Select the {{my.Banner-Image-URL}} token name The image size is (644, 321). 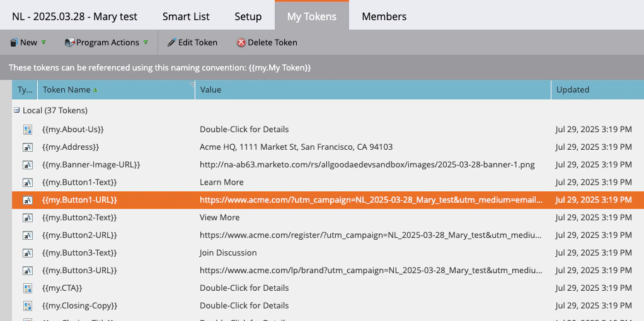91,165
